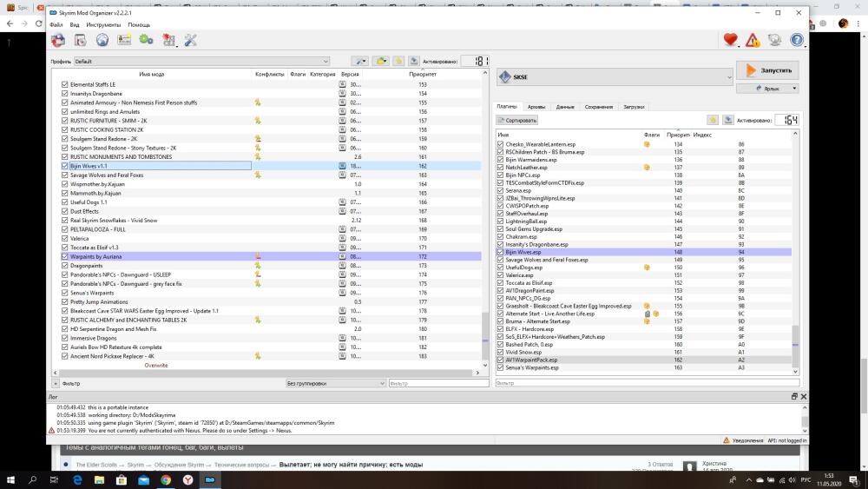The width and height of the screenshot is (868, 489).
Task: Restore plugin list backup star icon
Action: tap(713, 120)
